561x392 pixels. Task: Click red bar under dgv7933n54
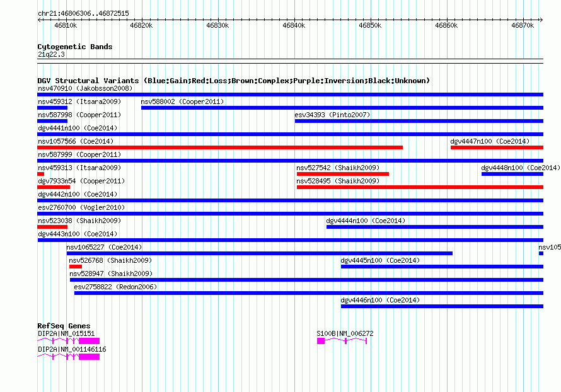coord(54,187)
